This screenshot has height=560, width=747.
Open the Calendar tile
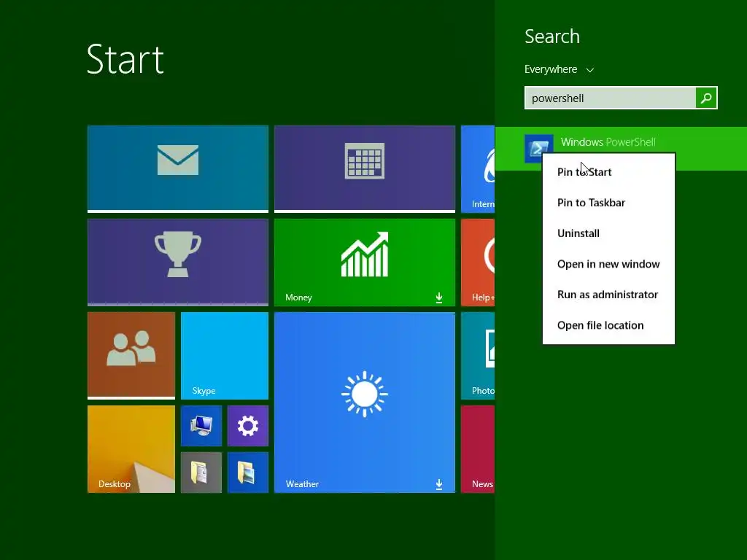tap(365, 168)
